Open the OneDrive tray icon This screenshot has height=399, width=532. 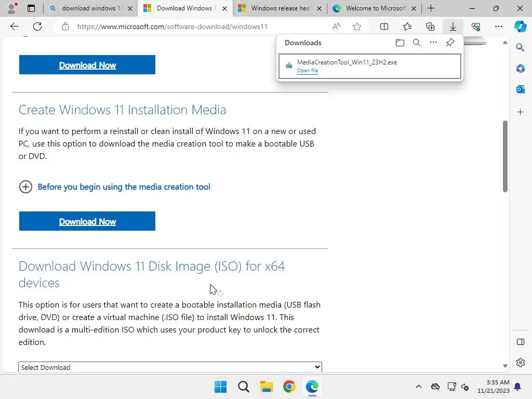(x=435, y=387)
